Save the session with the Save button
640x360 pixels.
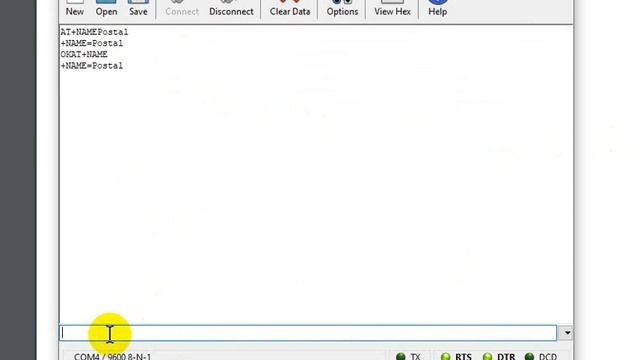(x=138, y=9)
